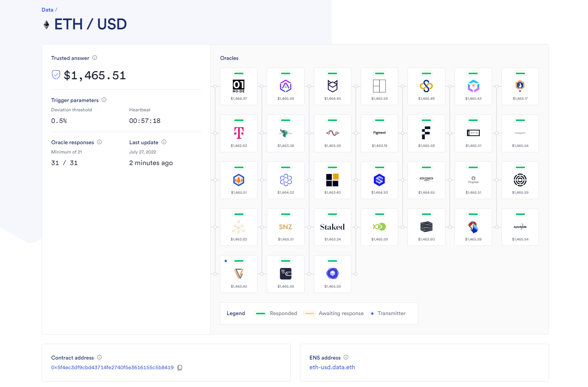Click the orange V transmitter oracle logo

[x=239, y=274]
